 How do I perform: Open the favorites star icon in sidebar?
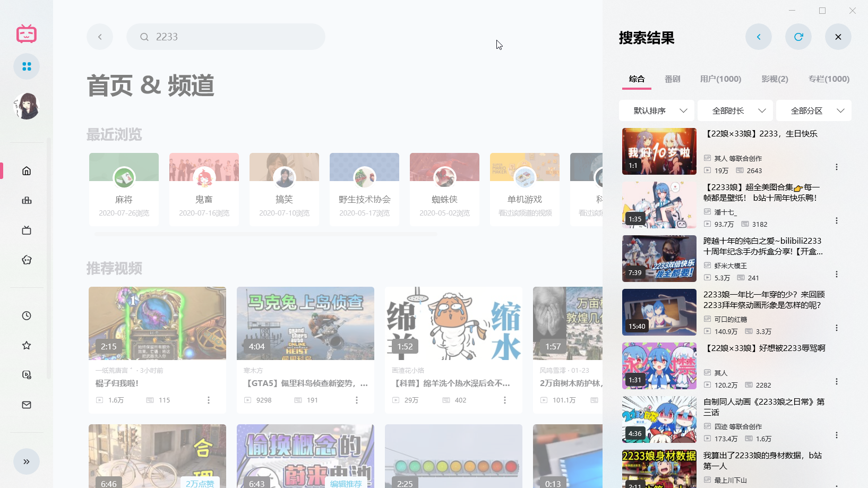(27, 345)
